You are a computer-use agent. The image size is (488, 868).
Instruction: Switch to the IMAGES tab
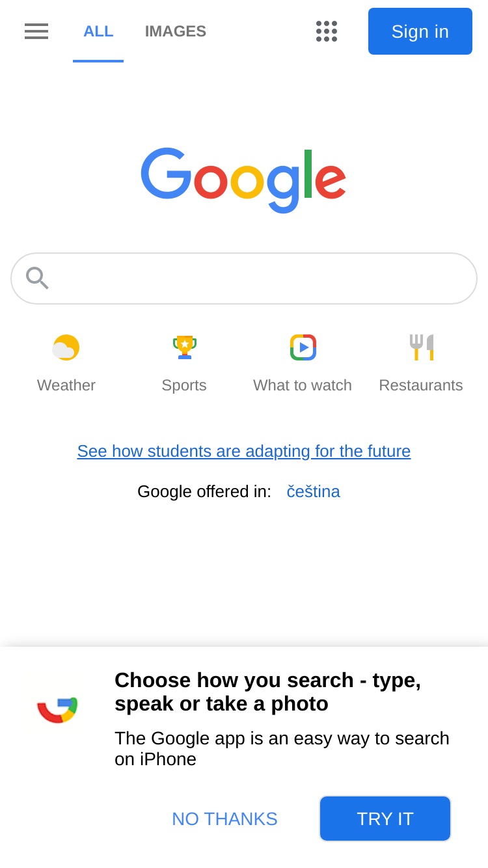point(176,31)
